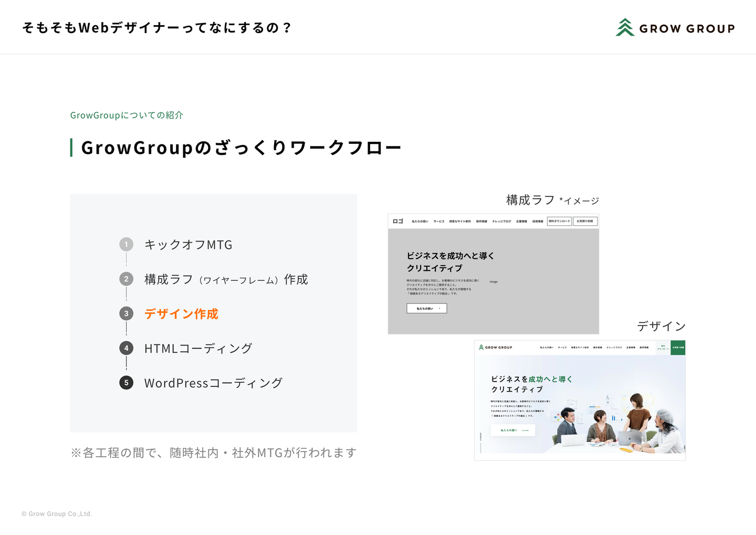
Task: Click GROW GROUP logo in design mockup
Action: point(495,348)
